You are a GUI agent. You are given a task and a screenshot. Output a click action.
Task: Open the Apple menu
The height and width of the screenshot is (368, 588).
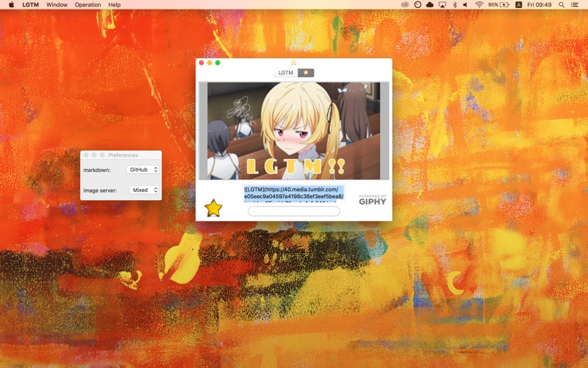(11, 5)
